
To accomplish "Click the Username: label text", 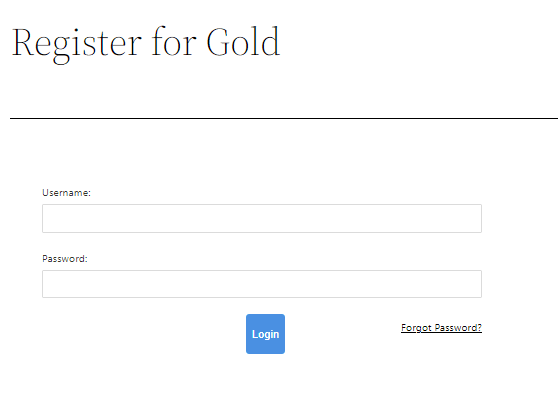I will tap(67, 193).
